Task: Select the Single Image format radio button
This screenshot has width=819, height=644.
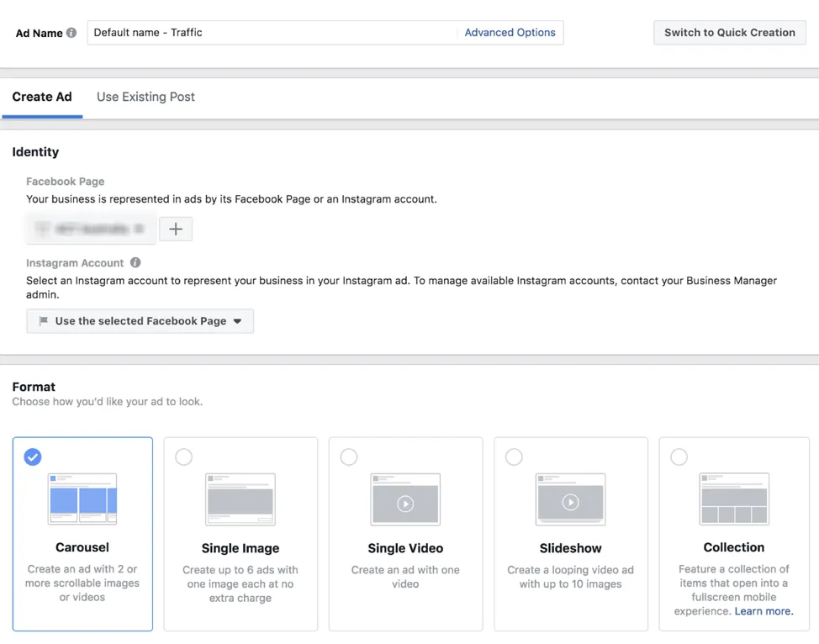Action: pos(184,457)
